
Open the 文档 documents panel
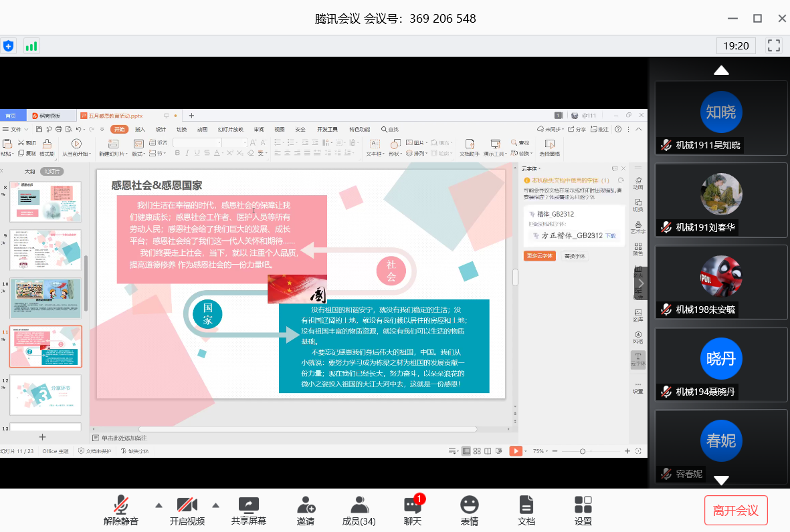coord(526,511)
